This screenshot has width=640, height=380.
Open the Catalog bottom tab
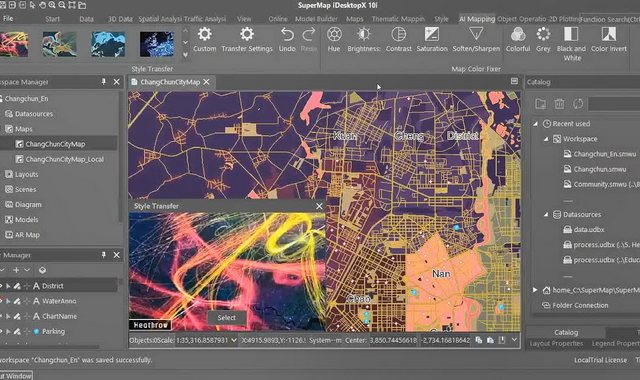[x=566, y=332]
